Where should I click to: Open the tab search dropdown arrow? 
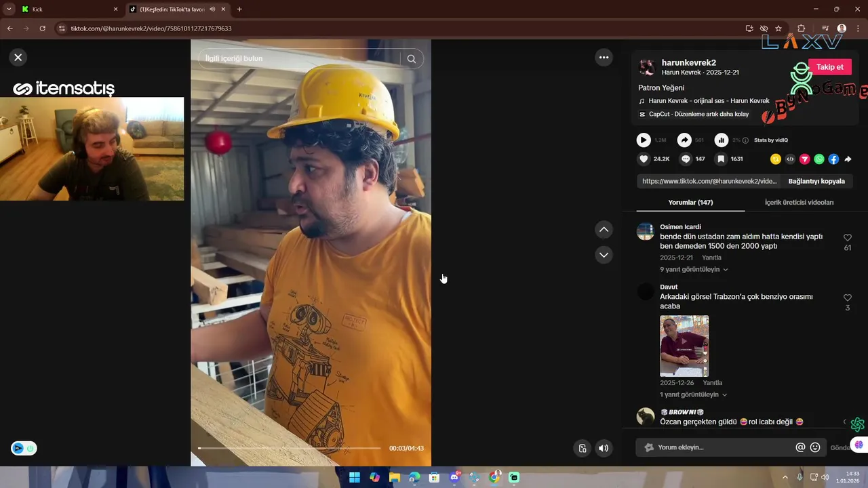[8, 9]
